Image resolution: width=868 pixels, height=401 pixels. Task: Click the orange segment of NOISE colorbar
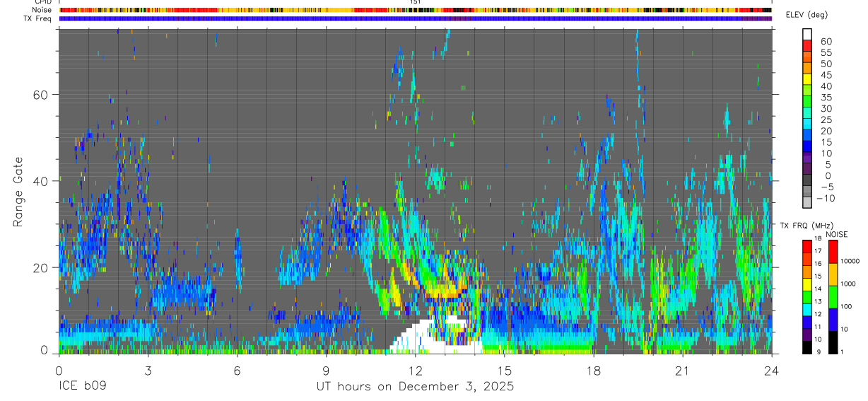coord(833,274)
